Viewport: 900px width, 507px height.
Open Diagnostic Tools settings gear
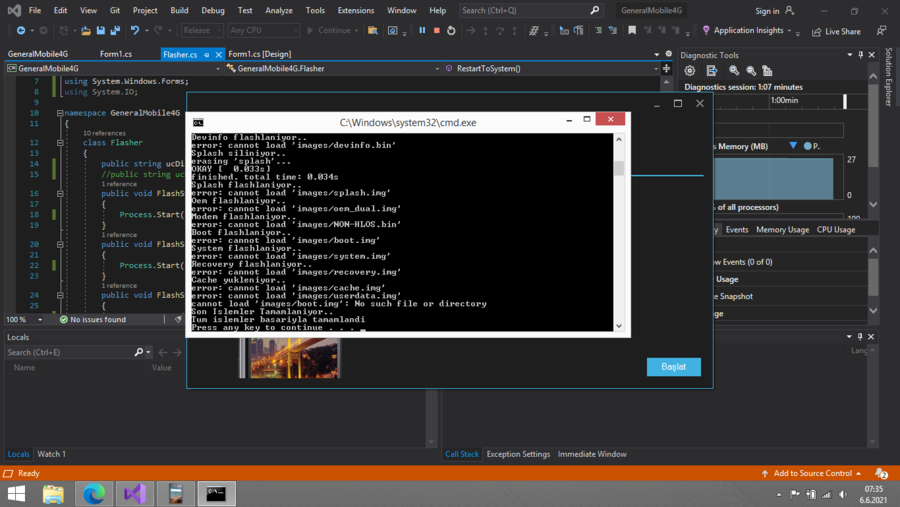pos(690,71)
